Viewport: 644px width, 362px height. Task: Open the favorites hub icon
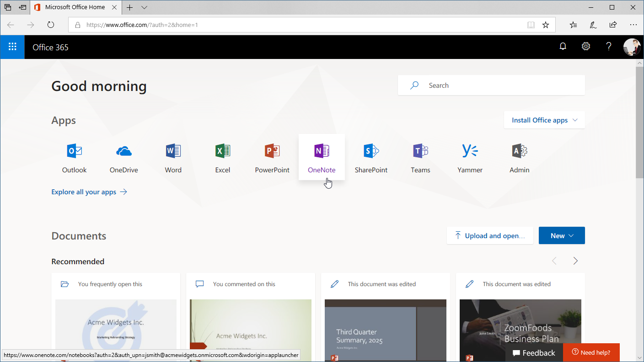[573, 25]
